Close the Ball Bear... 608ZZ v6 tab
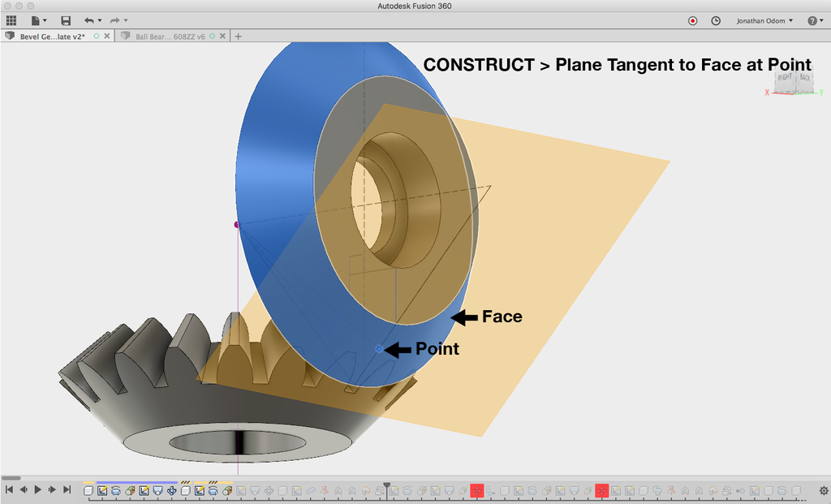Viewport: 831px width, 504px height. pyautogui.click(x=222, y=36)
